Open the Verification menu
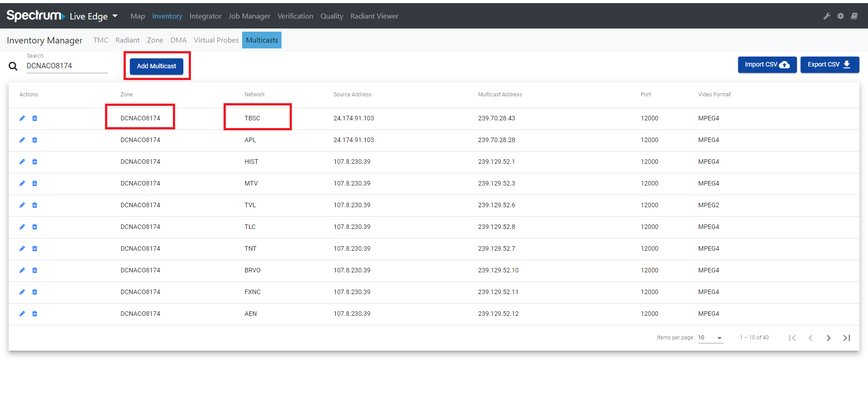 [295, 16]
